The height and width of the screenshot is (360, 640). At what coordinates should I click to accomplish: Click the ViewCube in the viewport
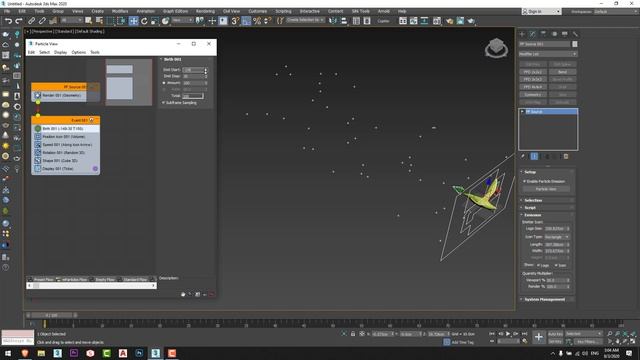[496, 48]
